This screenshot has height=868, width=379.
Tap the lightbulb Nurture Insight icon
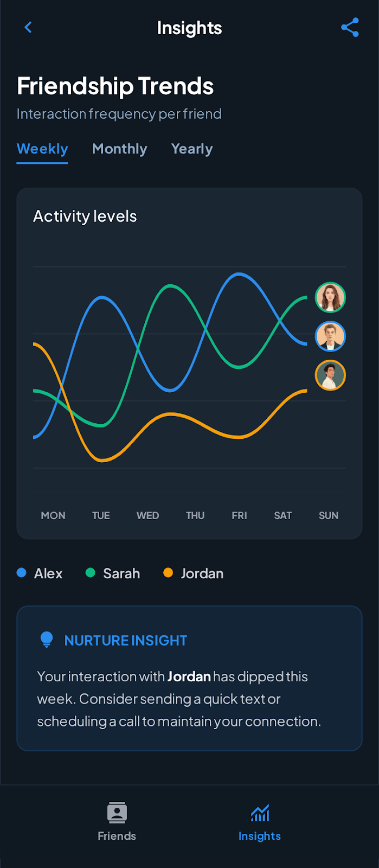pos(47,640)
